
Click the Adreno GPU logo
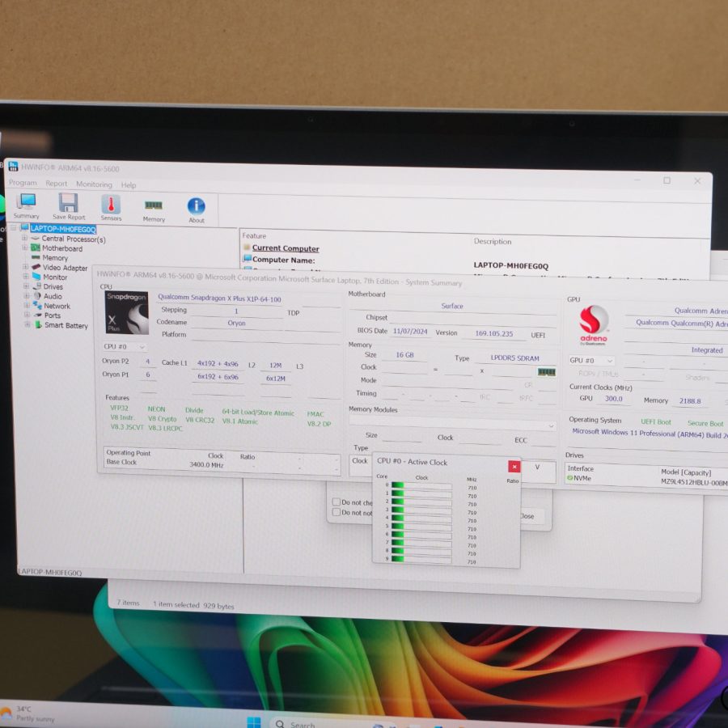(x=594, y=325)
